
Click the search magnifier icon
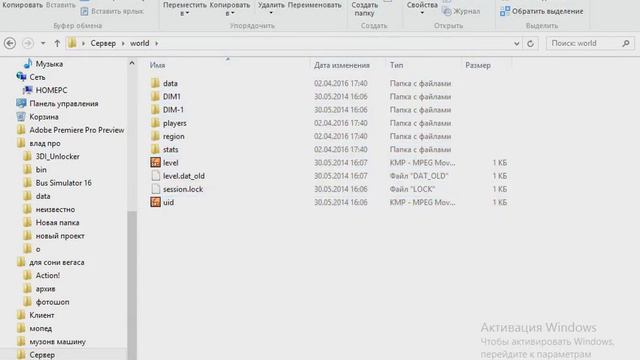pyautogui.click(x=626, y=43)
